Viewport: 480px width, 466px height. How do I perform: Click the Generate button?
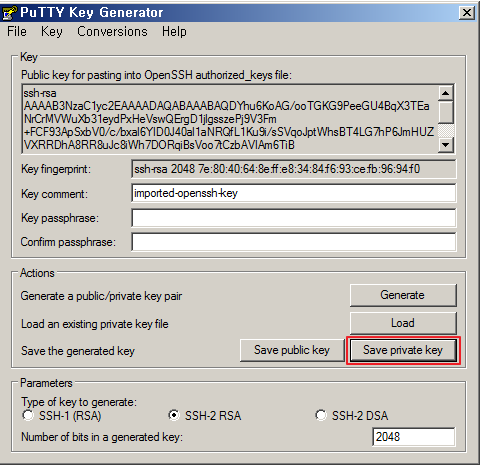(403, 295)
